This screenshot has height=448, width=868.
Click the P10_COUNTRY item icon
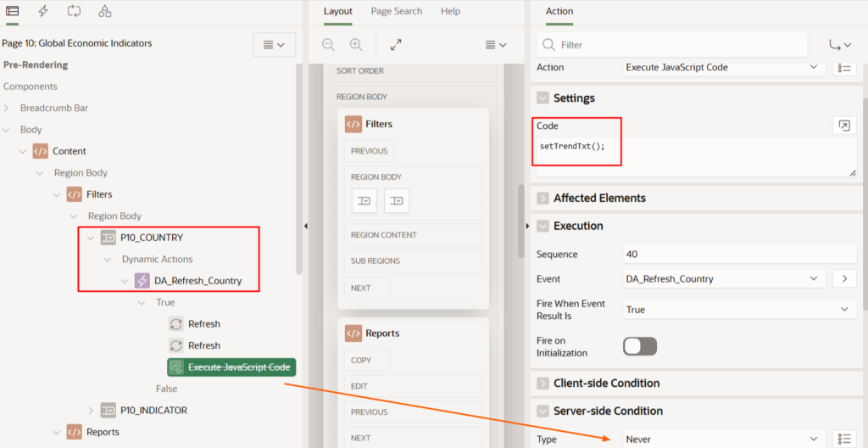pos(108,238)
